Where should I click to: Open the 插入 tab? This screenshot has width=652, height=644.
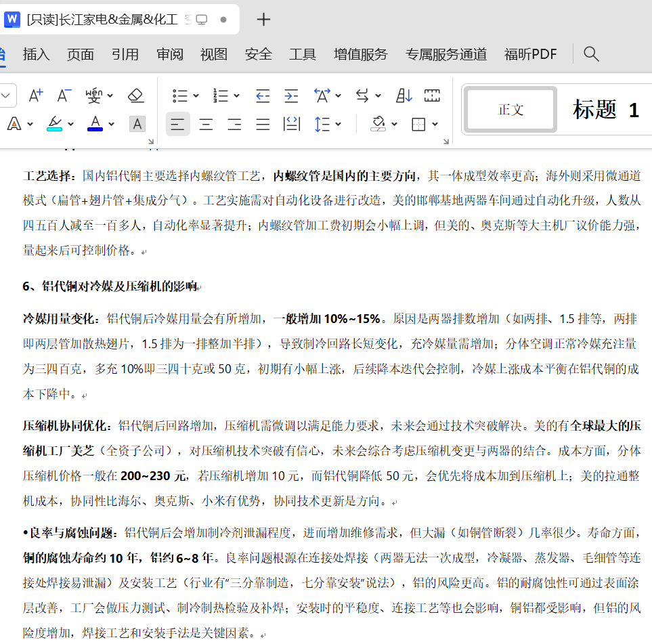coord(36,54)
